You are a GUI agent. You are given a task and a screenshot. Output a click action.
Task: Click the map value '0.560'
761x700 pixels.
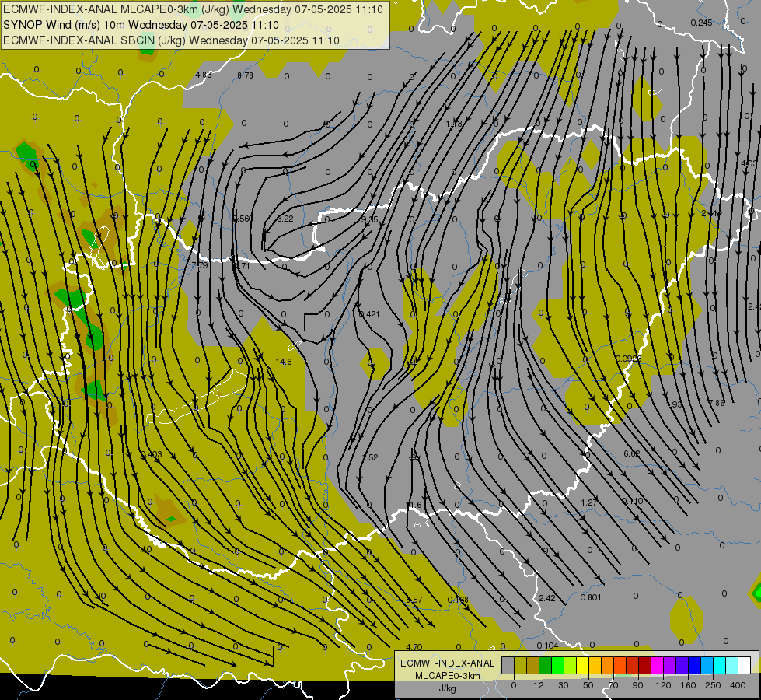243,219
